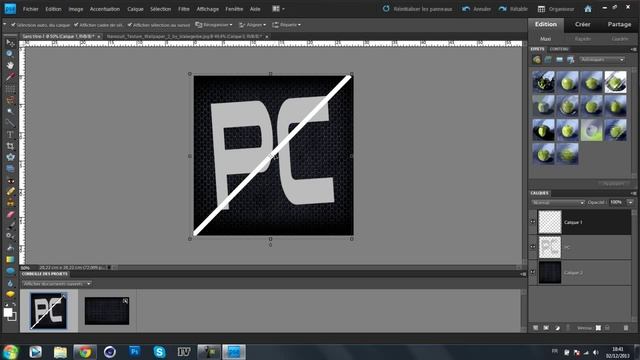The image size is (640, 360).
Task: Select the Move tool
Action: point(10,43)
